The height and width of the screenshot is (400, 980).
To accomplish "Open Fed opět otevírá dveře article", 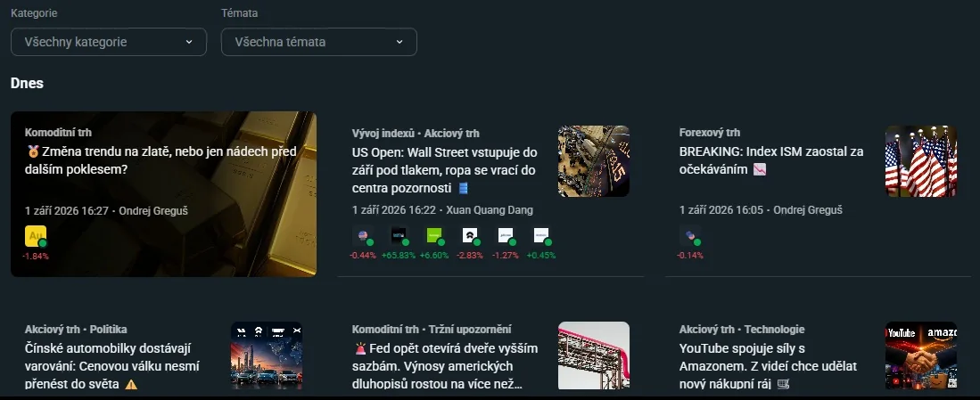I will 445,366.
